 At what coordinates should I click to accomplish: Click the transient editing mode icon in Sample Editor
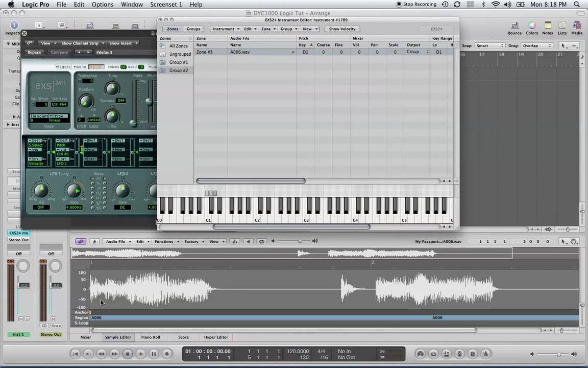(235, 241)
